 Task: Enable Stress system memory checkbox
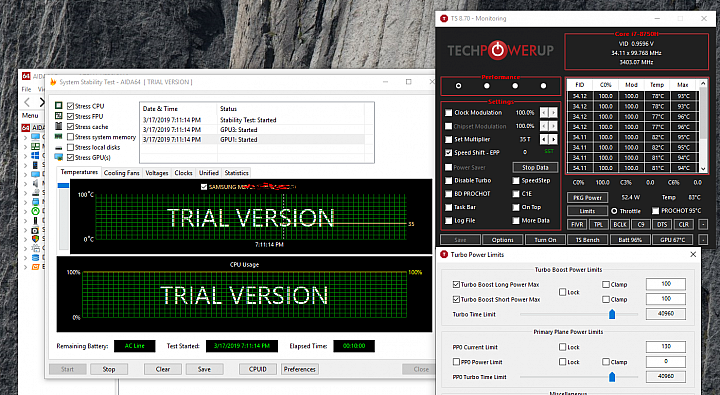70,137
